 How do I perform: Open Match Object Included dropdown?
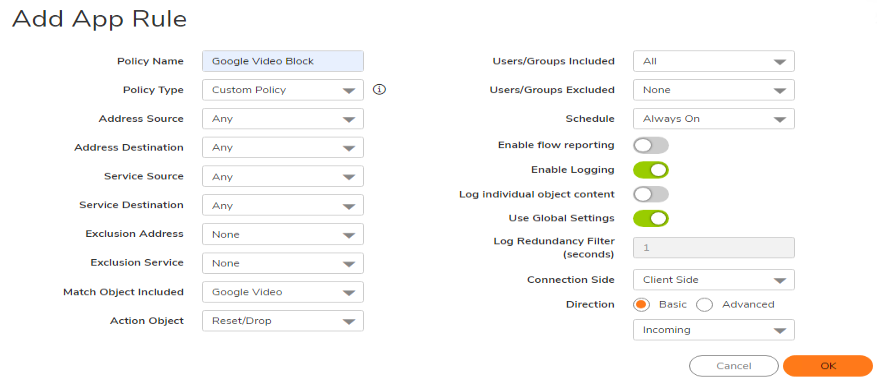[x=283, y=292]
